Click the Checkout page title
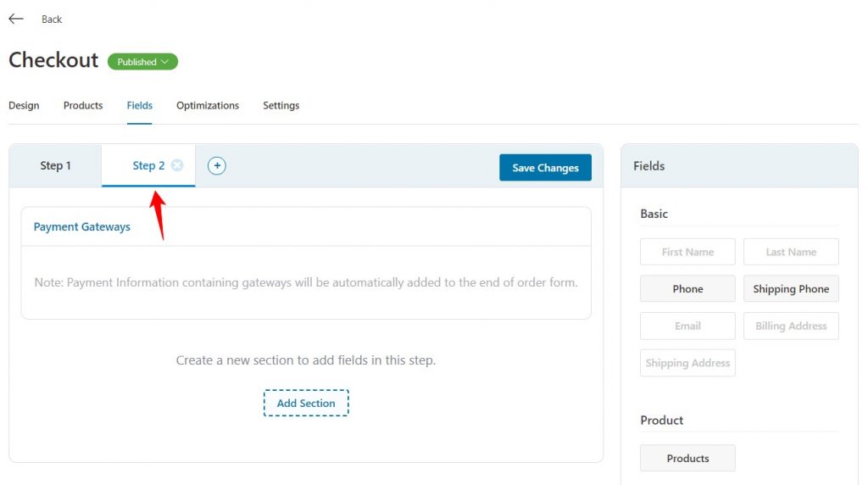Screen dimensions: 868x485 point(53,60)
